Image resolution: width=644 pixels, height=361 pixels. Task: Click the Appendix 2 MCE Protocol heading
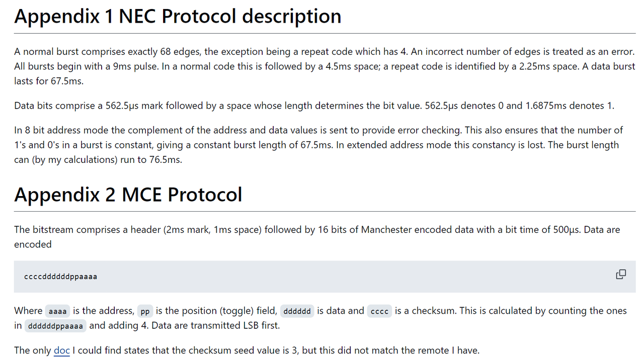pos(128,194)
